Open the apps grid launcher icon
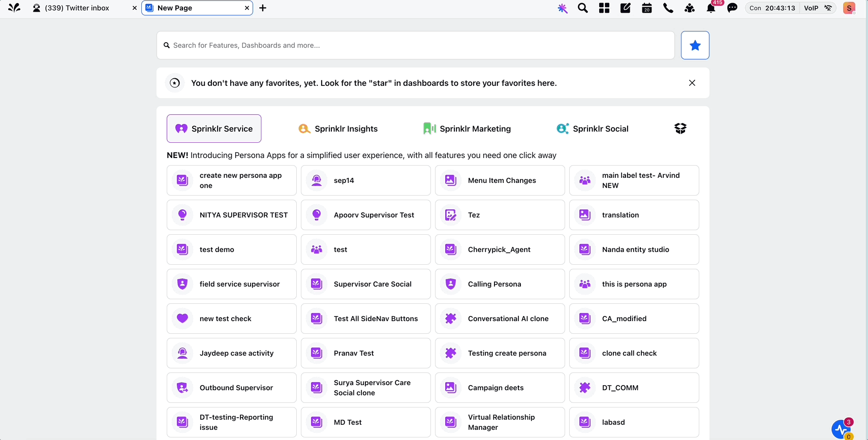 click(604, 8)
